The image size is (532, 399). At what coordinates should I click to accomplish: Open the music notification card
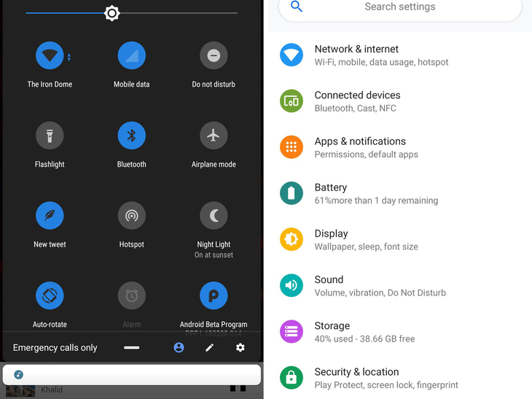(x=132, y=374)
